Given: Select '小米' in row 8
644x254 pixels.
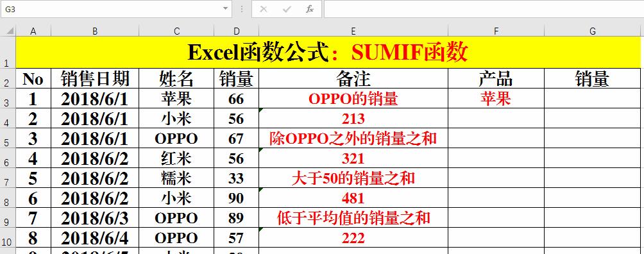Looking at the screenshot, I should tap(176, 198).
